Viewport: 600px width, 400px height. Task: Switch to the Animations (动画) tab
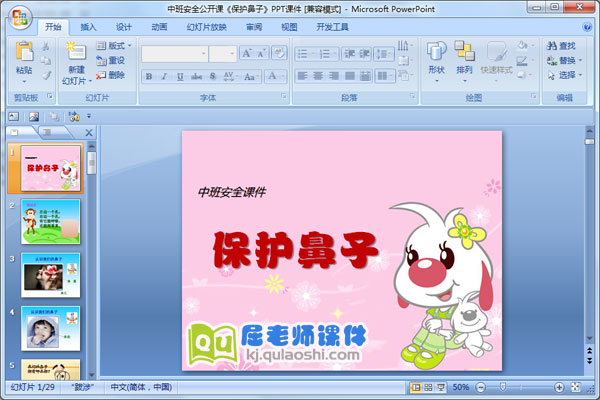tap(159, 27)
